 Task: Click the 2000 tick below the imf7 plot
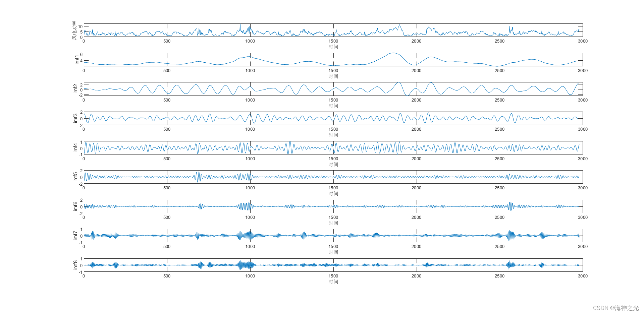click(x=416, y=247)
